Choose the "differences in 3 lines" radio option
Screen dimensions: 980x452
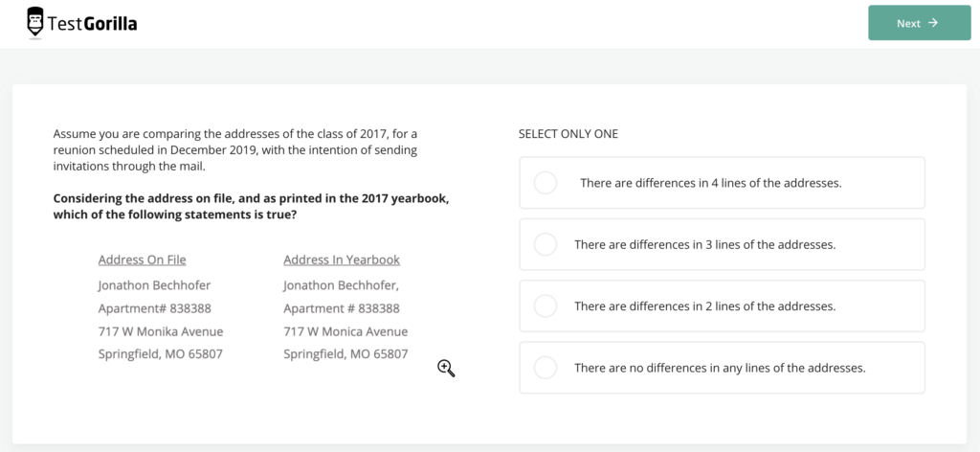(546, 244)
